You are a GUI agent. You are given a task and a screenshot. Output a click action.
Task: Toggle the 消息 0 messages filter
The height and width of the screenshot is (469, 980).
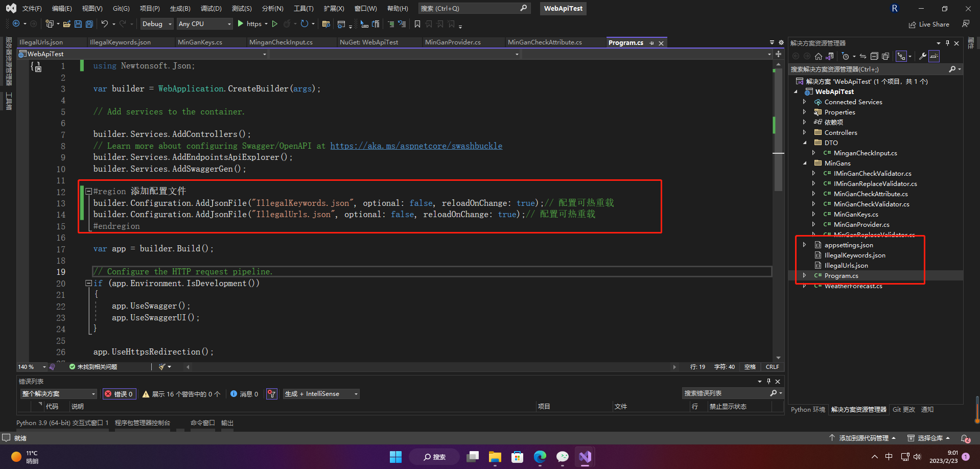[244, 394]
